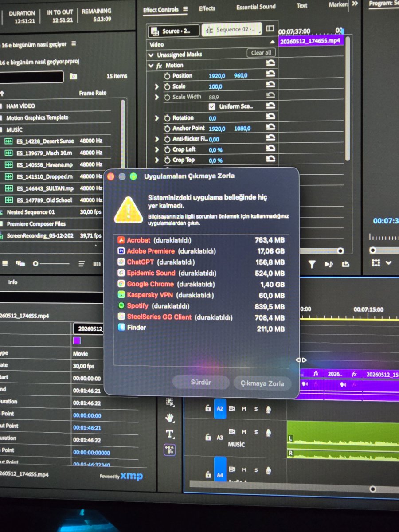Toggle animation stopwatch for Crop Top
Image resolution: width=399 pixels, height=532 pixels.
[x=168, y=160]
